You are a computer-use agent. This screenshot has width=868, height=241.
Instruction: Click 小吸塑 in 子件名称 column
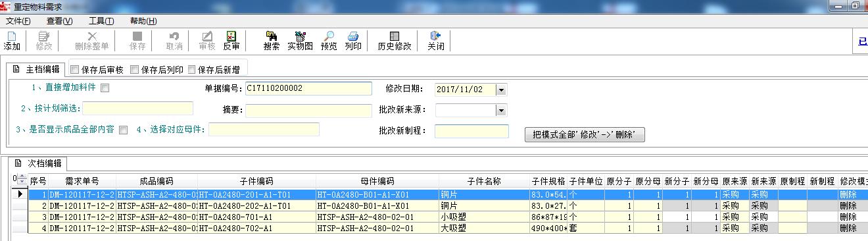pyautogui.click(x=485, y=217)
